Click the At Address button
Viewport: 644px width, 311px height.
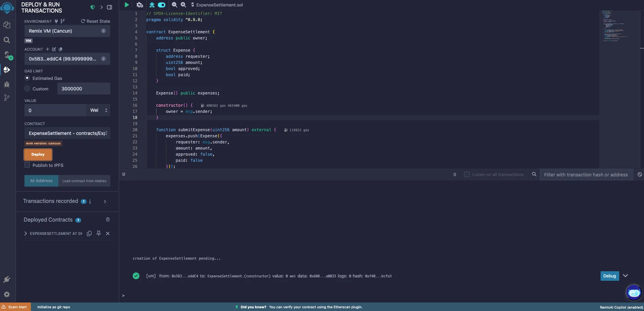(41, 180)
